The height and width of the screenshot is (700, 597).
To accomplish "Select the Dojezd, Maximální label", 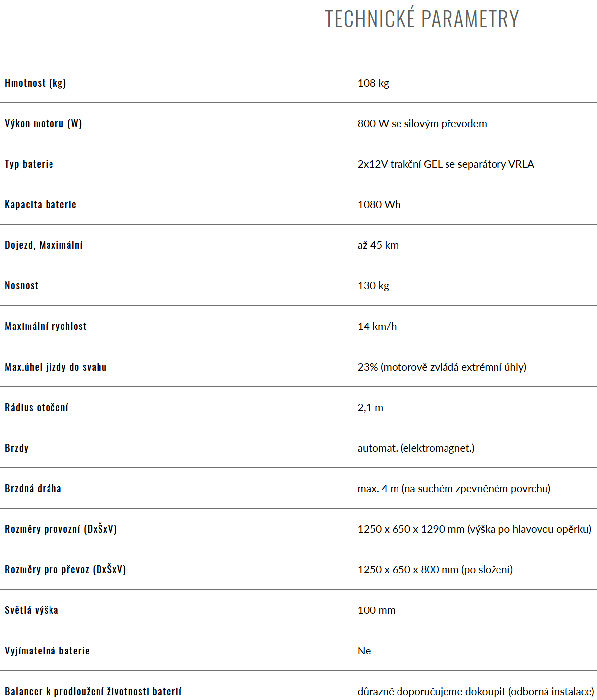I will tap(44, 245).
